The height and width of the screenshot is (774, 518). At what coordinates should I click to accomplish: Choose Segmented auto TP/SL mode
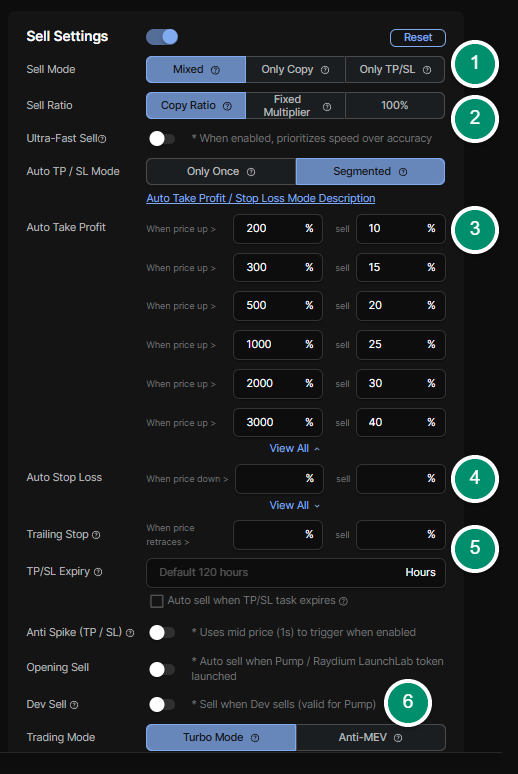(370, 171)
